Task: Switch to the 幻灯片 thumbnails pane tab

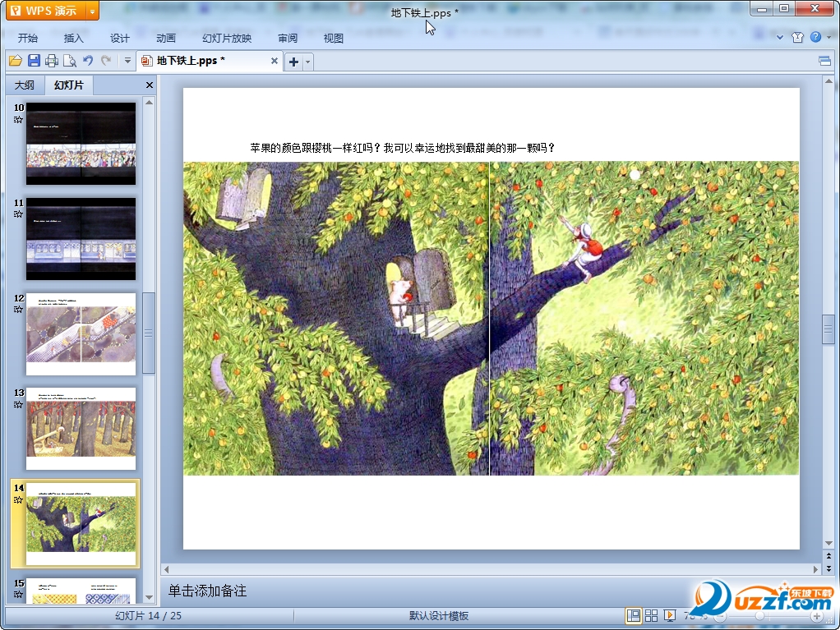Action: [68, 85]
